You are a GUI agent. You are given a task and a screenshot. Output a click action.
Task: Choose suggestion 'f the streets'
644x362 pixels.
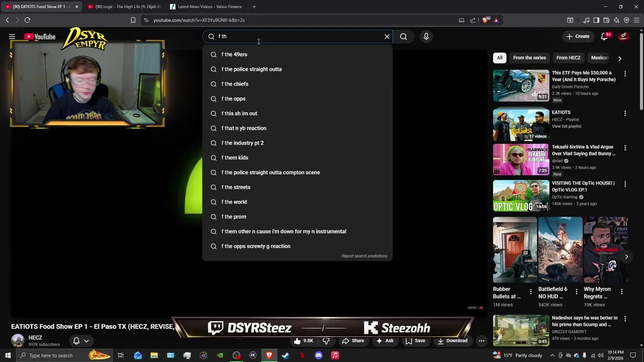tap(297, 187)
